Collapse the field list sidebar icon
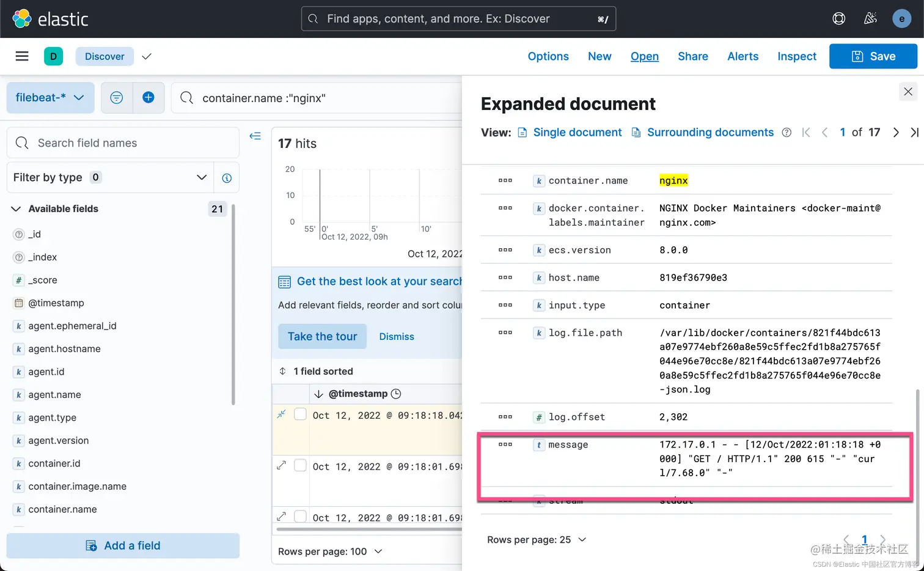Viewport: 924px width, 571px height. tap(255, 136)
